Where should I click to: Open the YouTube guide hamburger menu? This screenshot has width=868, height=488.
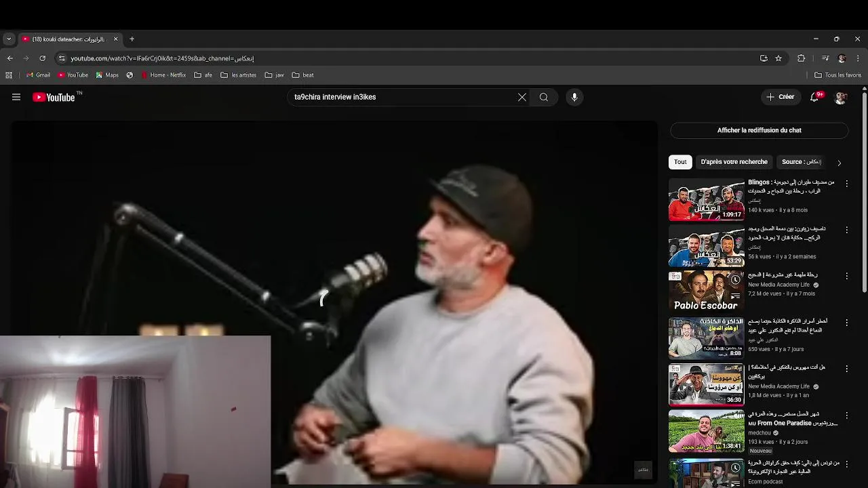coord(16,97)
